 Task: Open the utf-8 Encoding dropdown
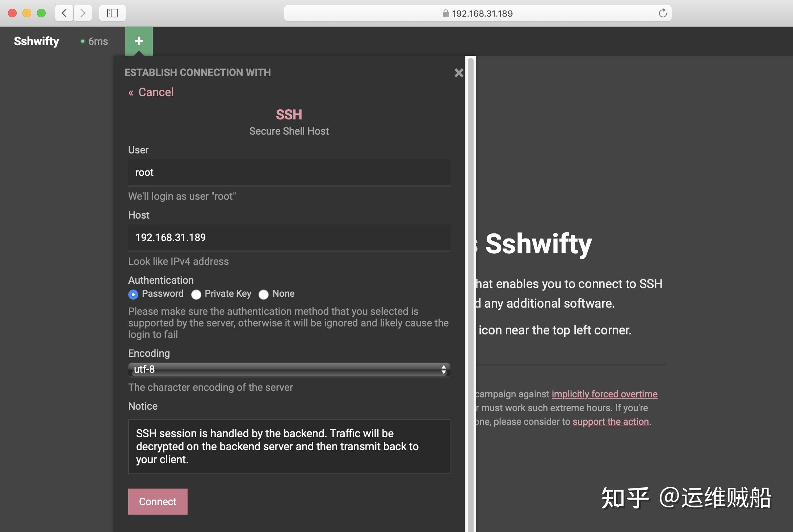tap(289, 370)
